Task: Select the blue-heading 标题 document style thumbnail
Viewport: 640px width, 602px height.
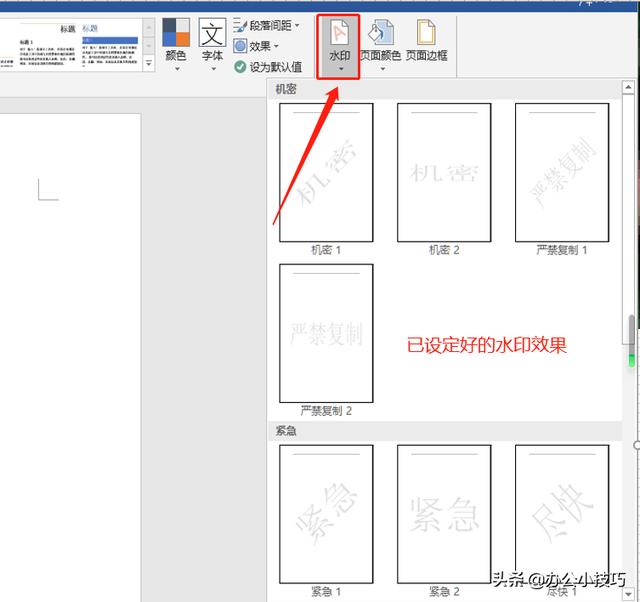Action: pyautogui.click(x=109, y=45)
